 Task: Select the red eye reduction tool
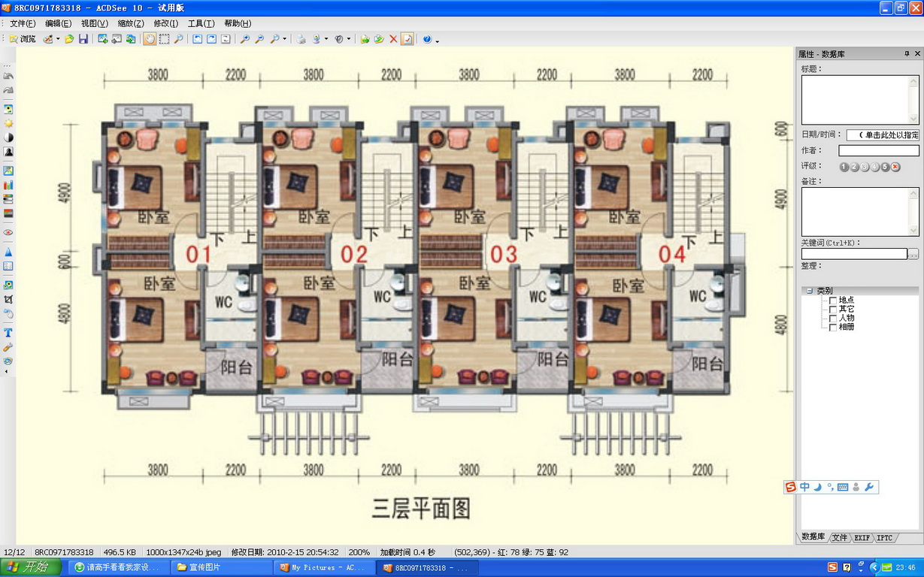(8, 232)
